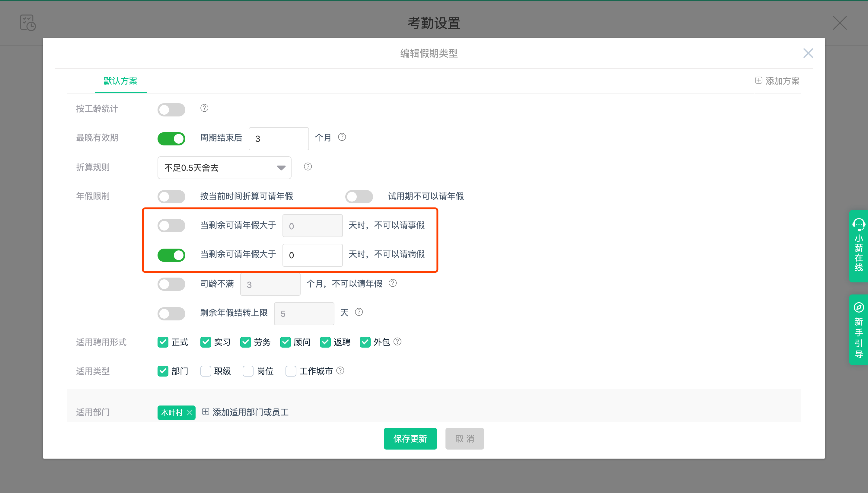This screenshot has height=493, width=868.
Task: Uncheck 顾问 employment type
Action: point(286,342)
